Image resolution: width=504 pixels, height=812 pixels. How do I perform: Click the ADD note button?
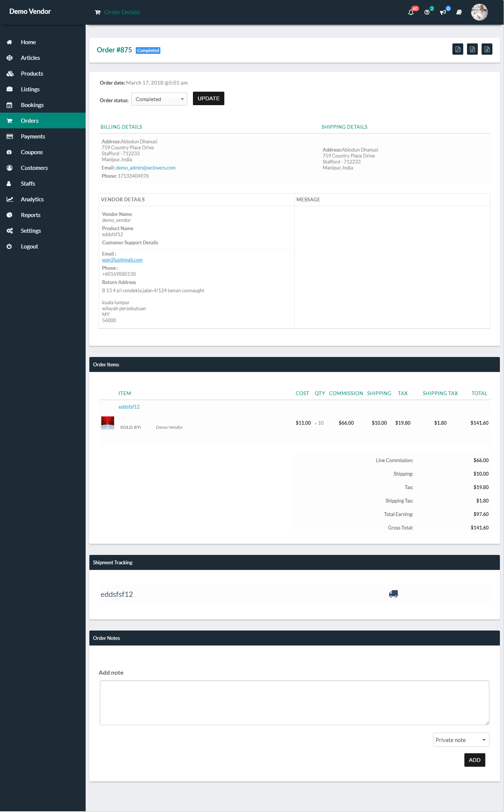[474, 760]
